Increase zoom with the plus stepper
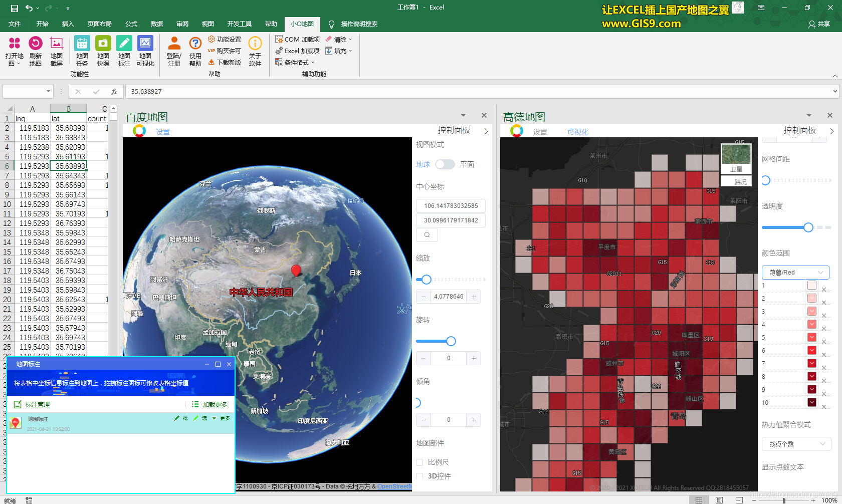 coord(474,297)
